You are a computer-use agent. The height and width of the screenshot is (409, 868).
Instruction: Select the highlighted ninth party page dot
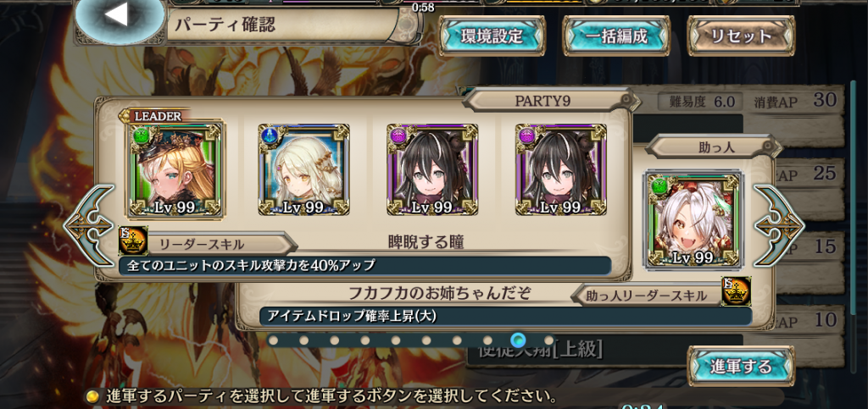tap(519, 340)
